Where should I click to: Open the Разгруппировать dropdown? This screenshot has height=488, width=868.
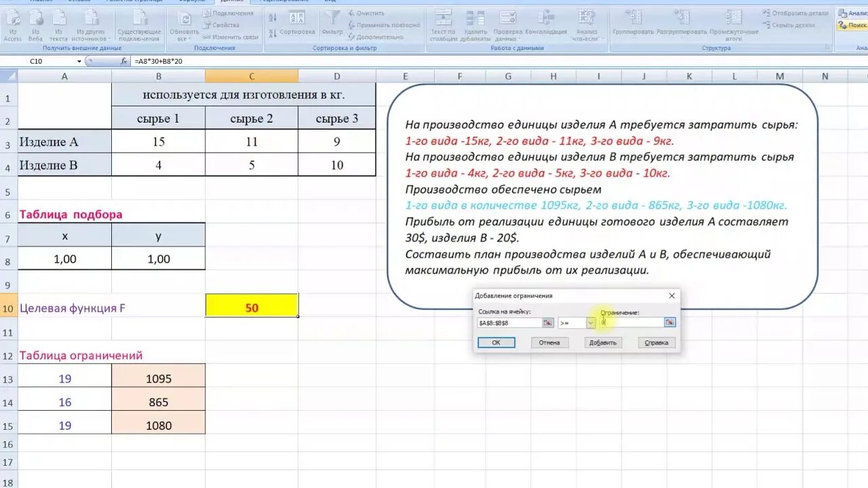(x=682, y=24)
